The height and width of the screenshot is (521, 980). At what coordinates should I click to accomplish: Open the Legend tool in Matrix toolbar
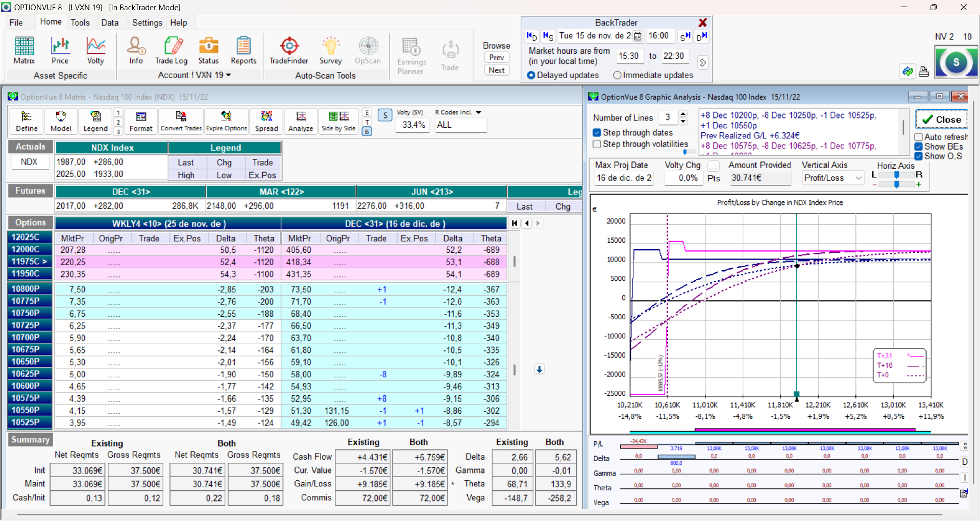coord(96,121)
